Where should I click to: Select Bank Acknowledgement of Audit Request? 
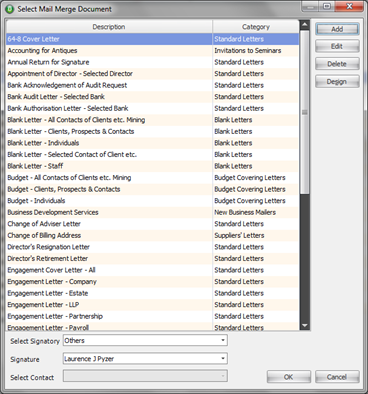(152, 85)
